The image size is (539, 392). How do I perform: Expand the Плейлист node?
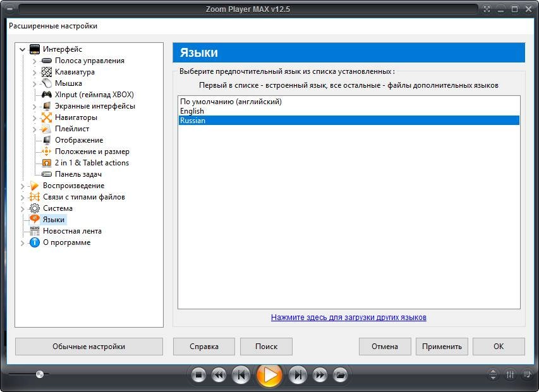[34, 129]
